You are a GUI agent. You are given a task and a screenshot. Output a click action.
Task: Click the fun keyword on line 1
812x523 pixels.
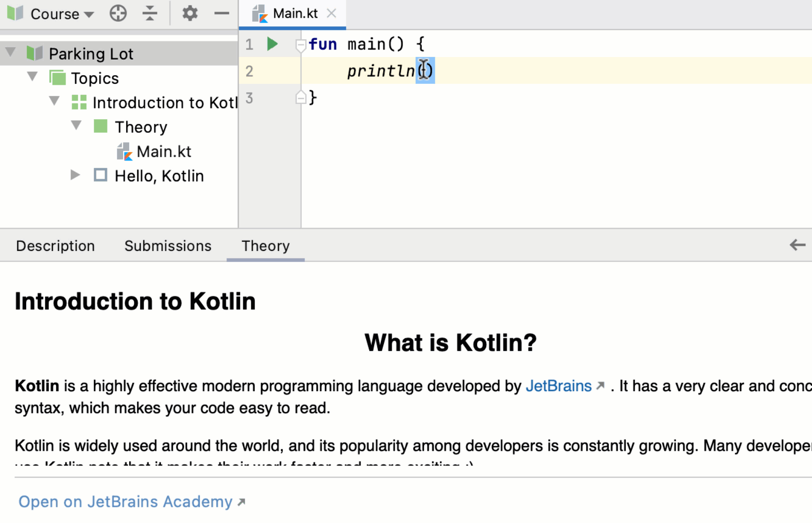(323, 44)
